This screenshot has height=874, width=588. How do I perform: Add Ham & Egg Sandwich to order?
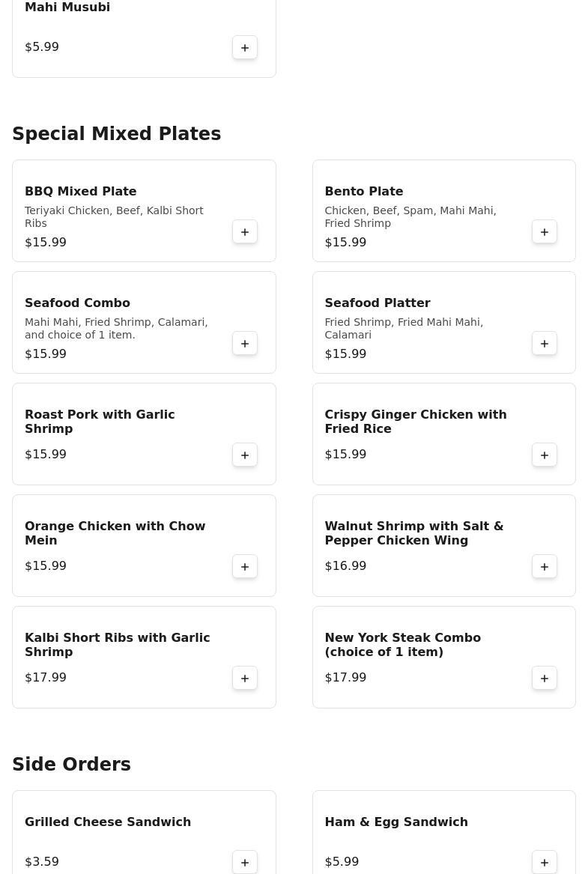coord(545,862)
